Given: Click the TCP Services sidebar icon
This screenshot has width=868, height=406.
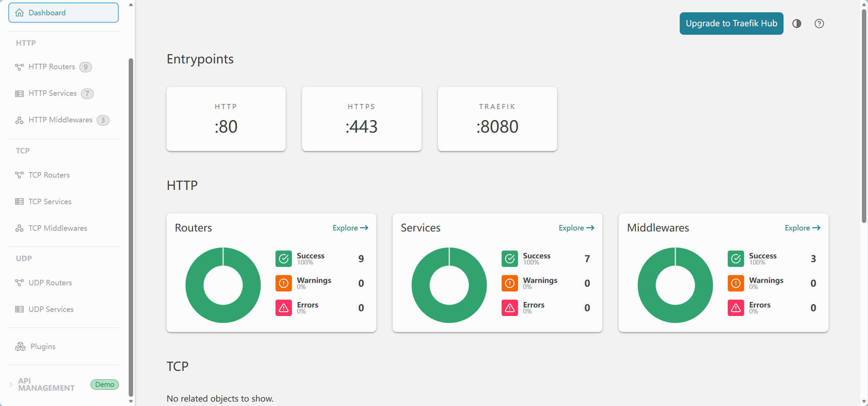Looking at the screenshot, I should 19,201.
